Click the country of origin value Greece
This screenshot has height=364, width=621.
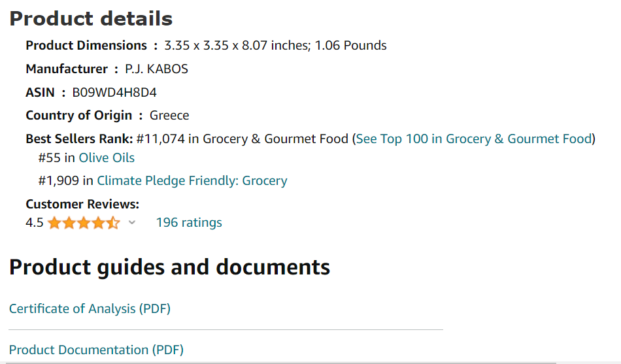[169, 115]
